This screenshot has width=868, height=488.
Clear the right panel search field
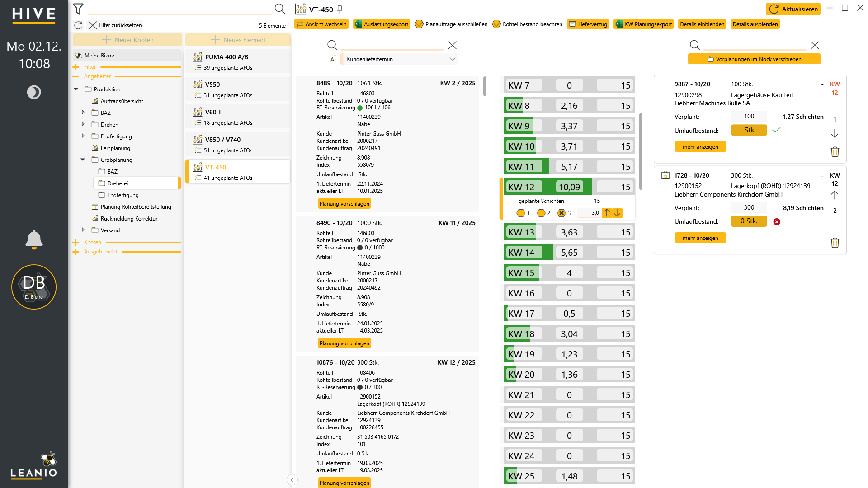coord(815,45)
